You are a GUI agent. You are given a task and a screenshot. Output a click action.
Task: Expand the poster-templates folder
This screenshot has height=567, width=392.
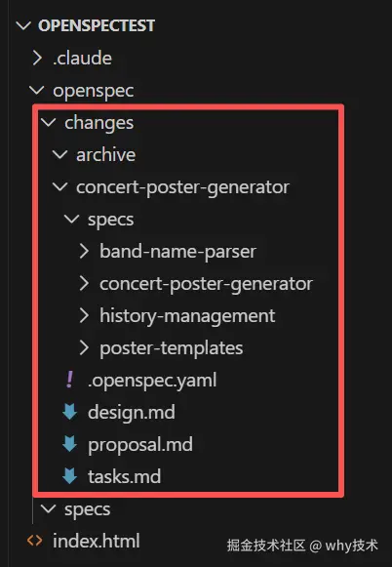pyautogui.click(x=84, y=347)
